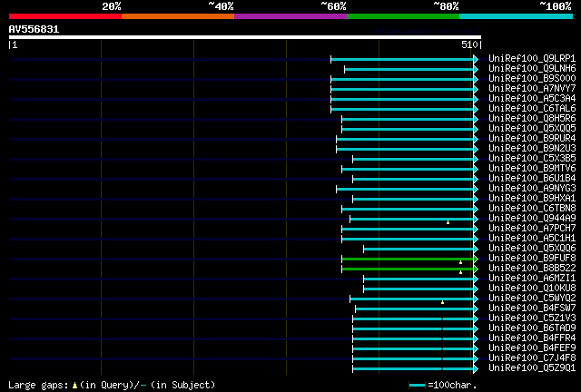
Task: Select the UniRef100_Q10KU8 label
Action: [x=532, y=289]
